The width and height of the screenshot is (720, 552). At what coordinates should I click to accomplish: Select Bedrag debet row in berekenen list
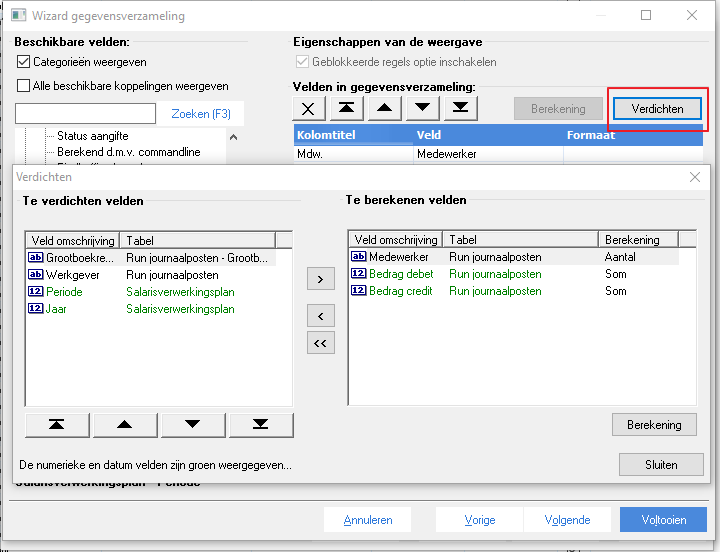[400, 274]
